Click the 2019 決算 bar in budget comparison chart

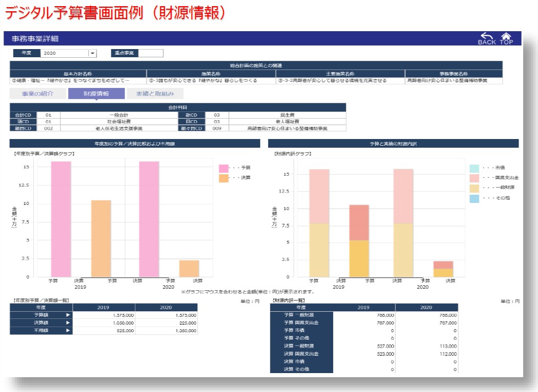[101, 238]
